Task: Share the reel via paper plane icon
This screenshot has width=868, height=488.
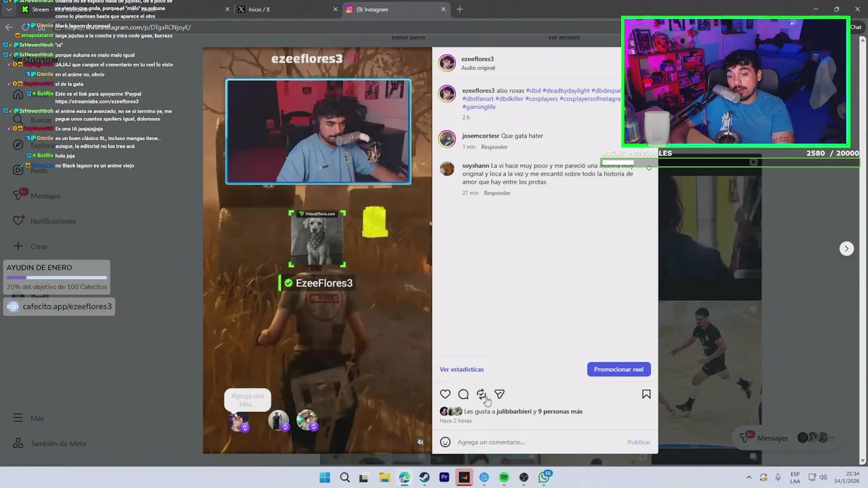Action: tap(500, 394)
